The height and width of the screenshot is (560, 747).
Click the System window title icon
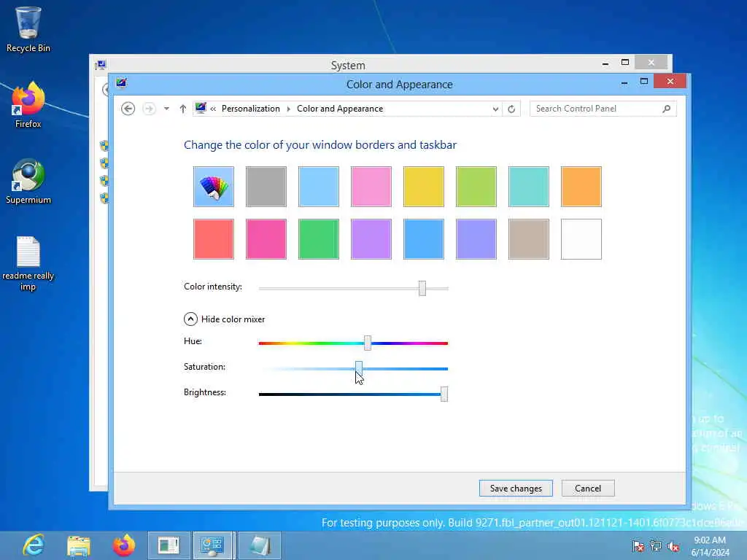point(101,65)
